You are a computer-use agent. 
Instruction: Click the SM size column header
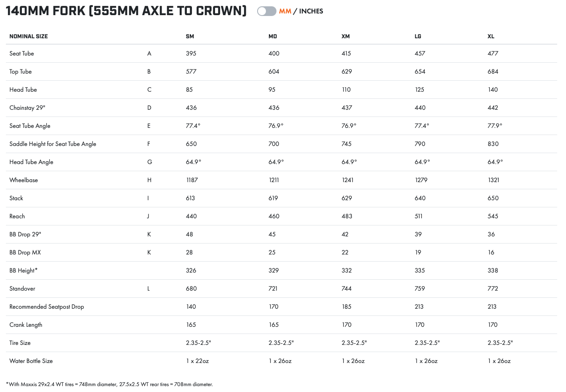(x=190, y=37)
